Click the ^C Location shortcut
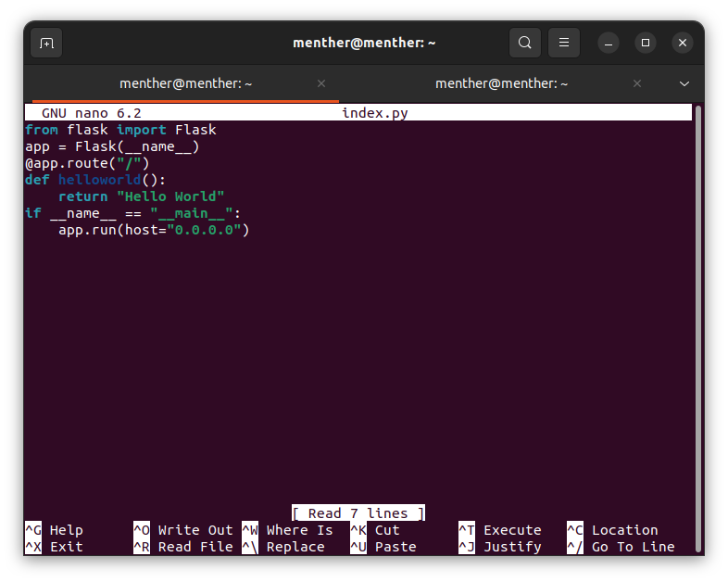 (613, 530)
